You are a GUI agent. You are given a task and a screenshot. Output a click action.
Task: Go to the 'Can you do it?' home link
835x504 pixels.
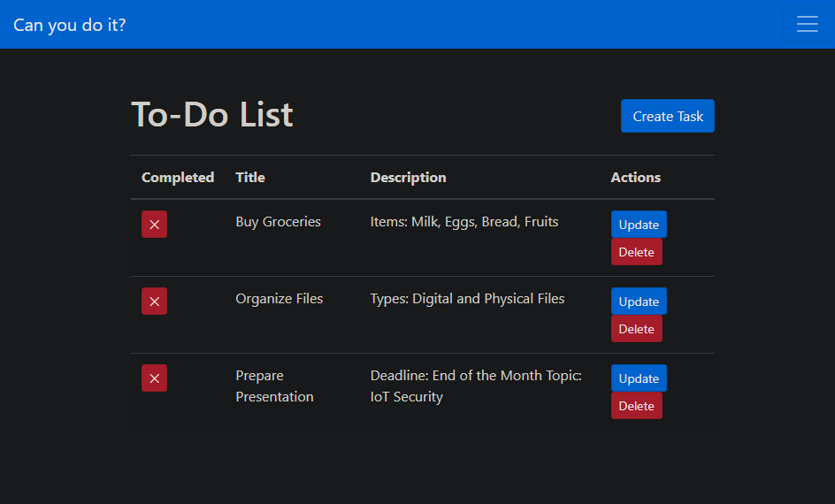click(x=70, y=25)
